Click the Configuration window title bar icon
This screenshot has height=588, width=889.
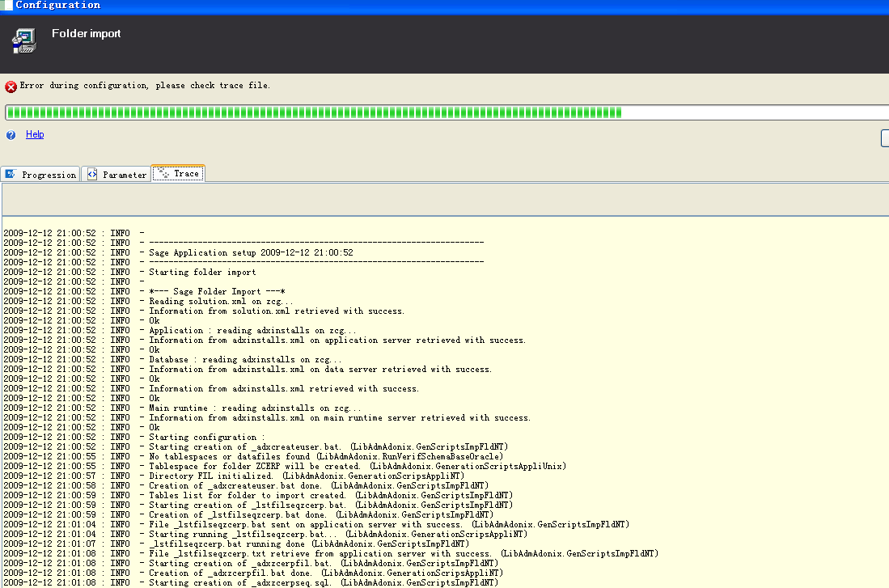pos(6,5)
